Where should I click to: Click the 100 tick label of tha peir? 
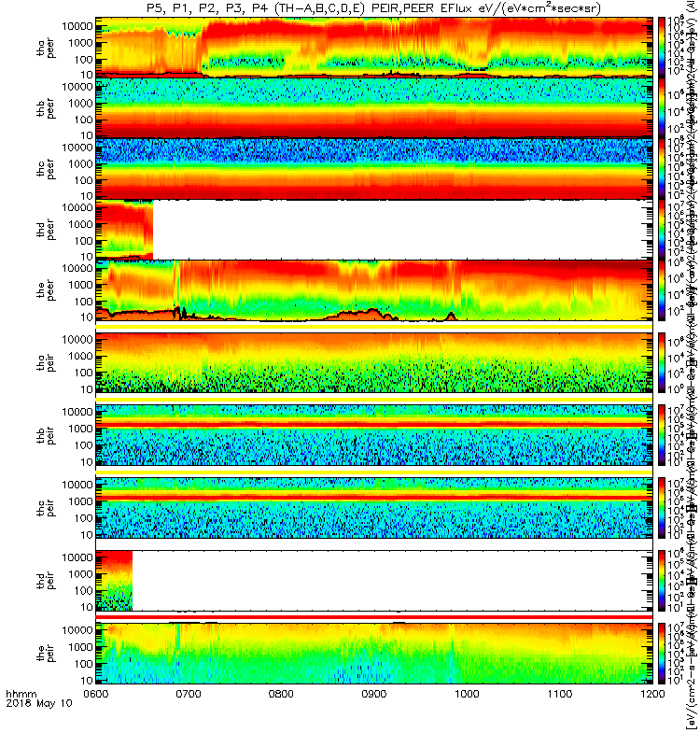tap(83, 373)
